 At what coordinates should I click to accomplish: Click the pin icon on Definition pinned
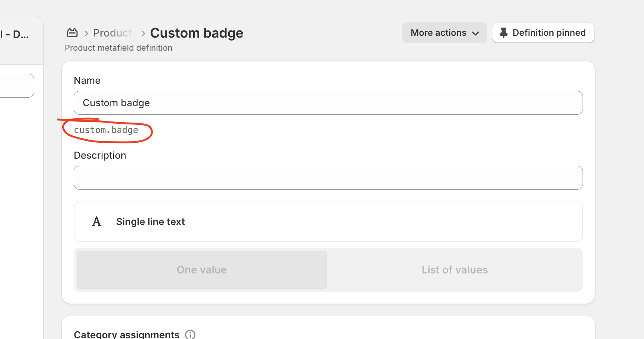(x=503, y=33)
